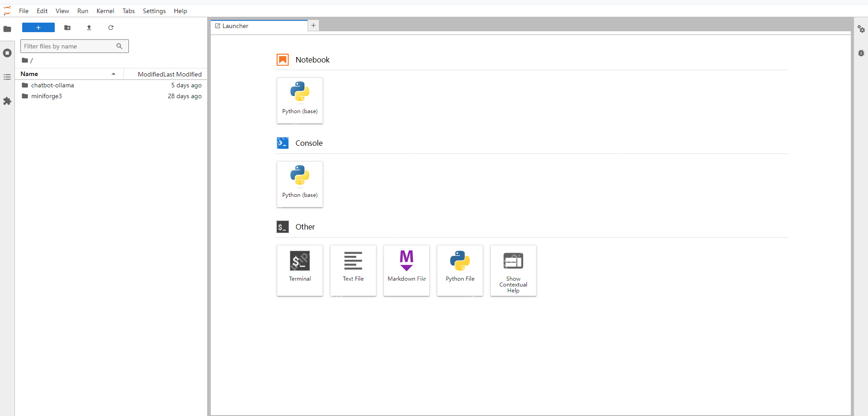Select the chatbot-ollama folder

pos(111,85)
